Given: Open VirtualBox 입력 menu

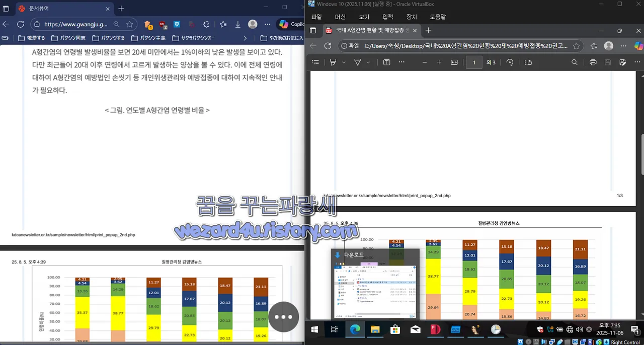Looking at the screenshot, I should coord(388,17).
